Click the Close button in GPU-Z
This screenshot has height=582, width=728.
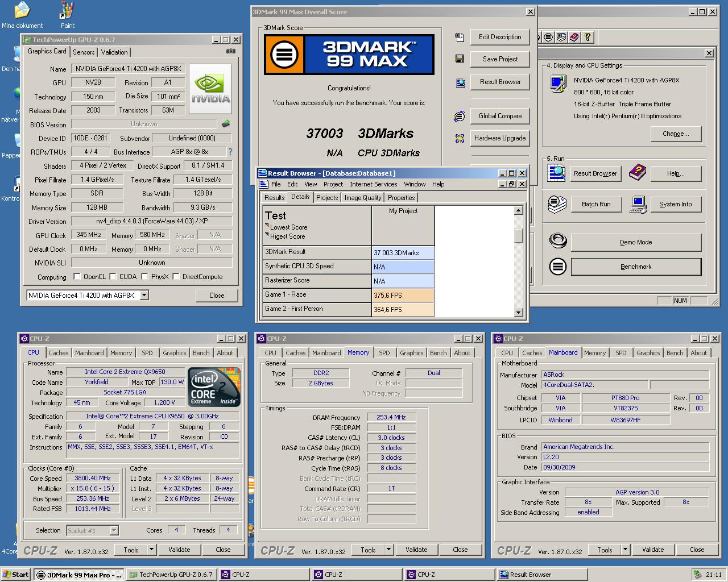coord(217,295)
